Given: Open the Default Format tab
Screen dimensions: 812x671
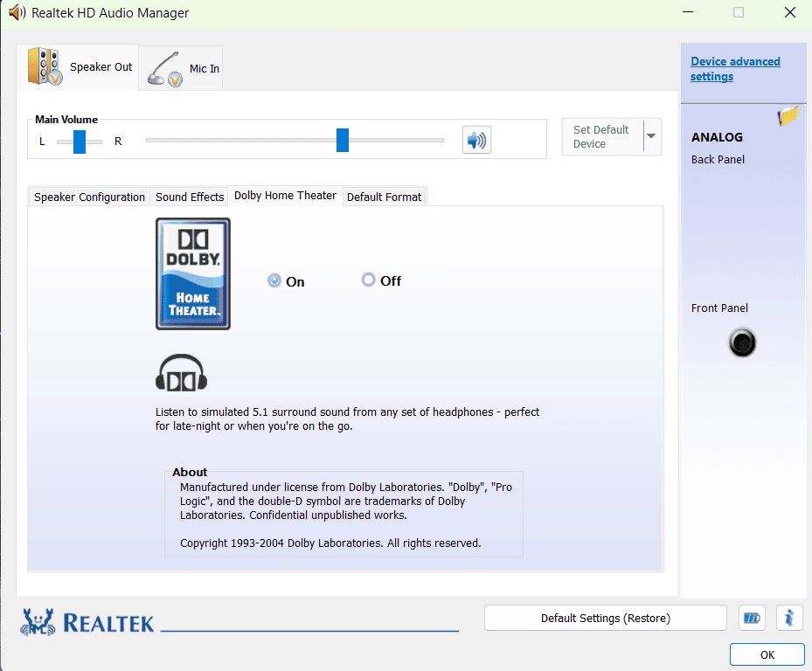Looking at the screenshot, I should (384, 197).
